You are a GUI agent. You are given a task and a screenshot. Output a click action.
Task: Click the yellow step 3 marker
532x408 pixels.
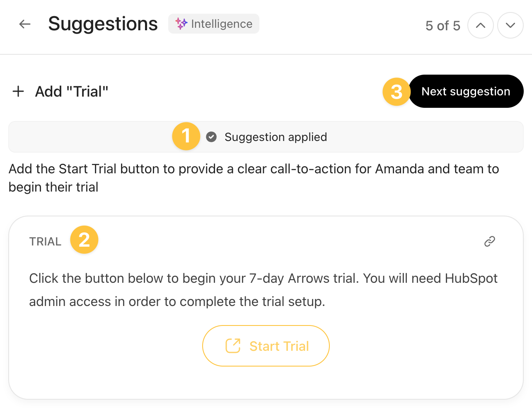(396, 92)
